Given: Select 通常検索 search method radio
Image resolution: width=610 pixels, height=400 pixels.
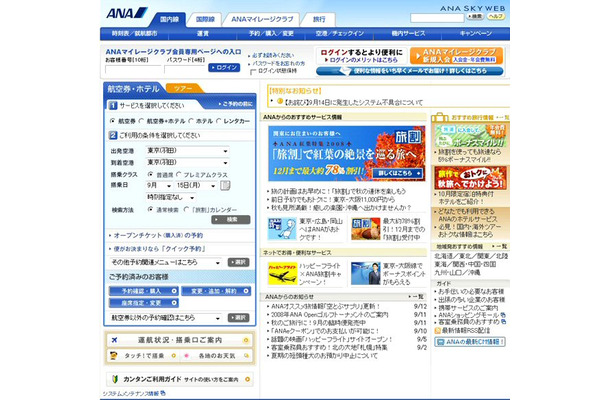Looking at the screenshot, I should pos(150,209).
